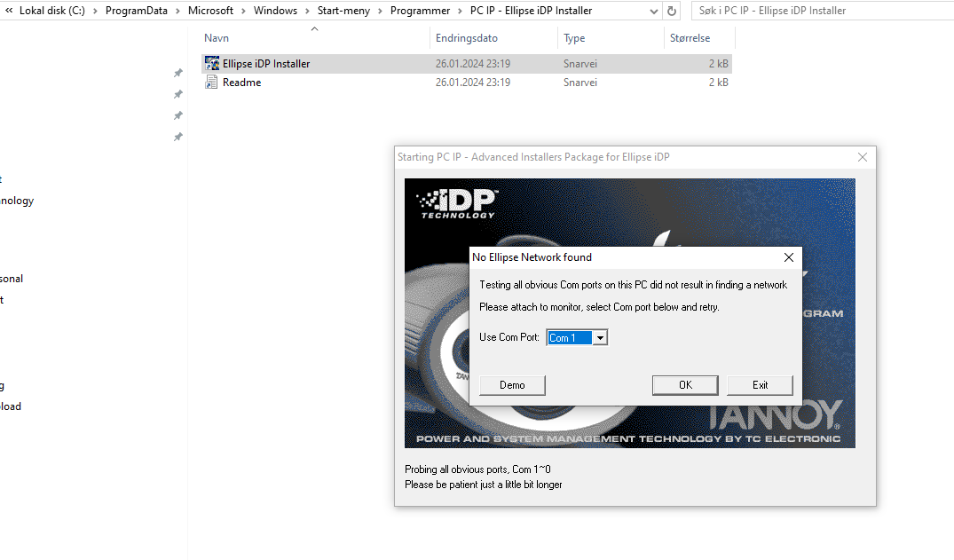954x560 pixels.
Task: Expand the address bar history dropdown chevron
Action: pyautogui.click(x=653, y=11)
